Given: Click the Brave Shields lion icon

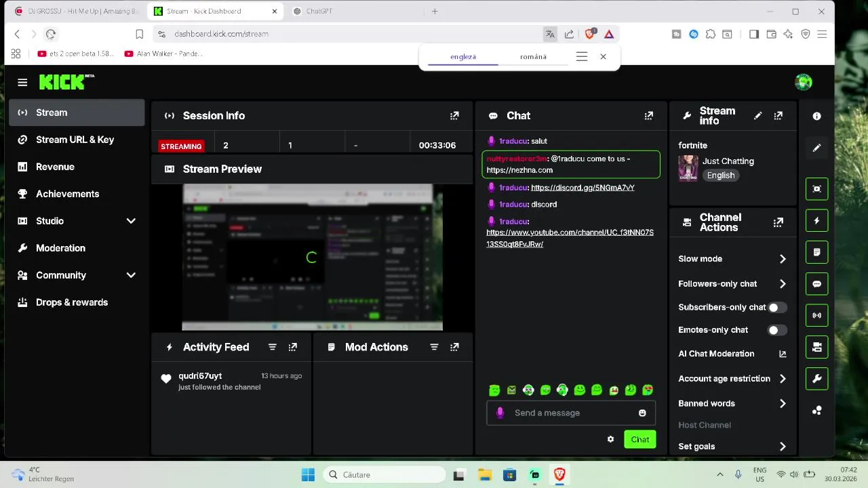Looking at the screenshot, I should (590, 34).
